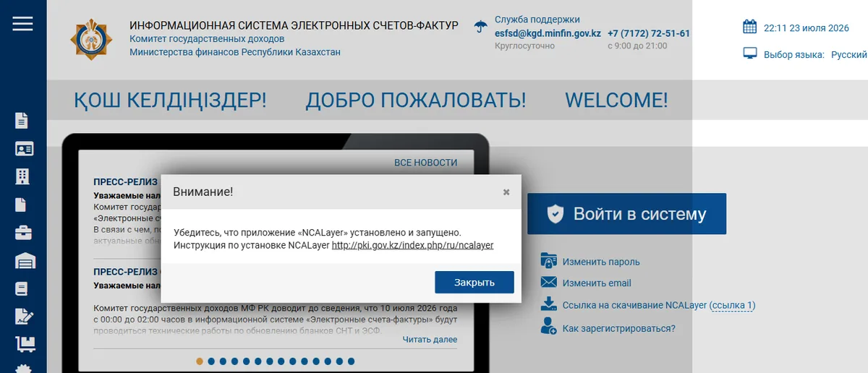
Task: Click ВСЕ НОВОСТИ link
Action: [426, 163]
